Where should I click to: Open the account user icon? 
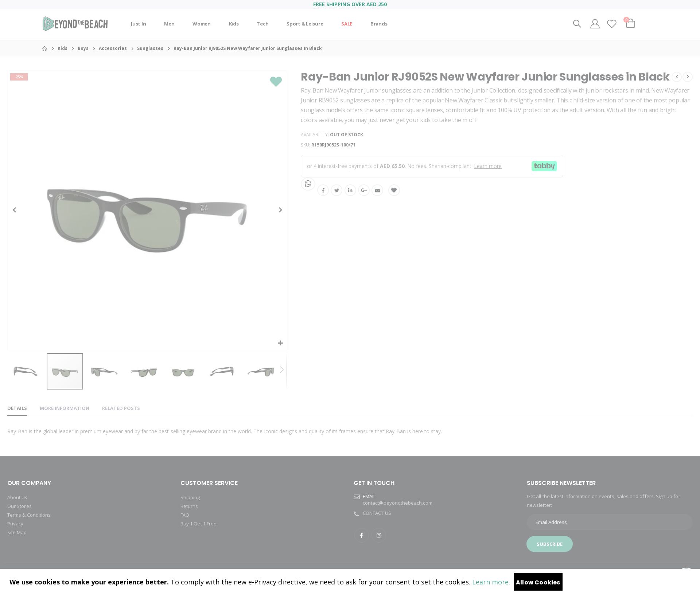(595, 24)
